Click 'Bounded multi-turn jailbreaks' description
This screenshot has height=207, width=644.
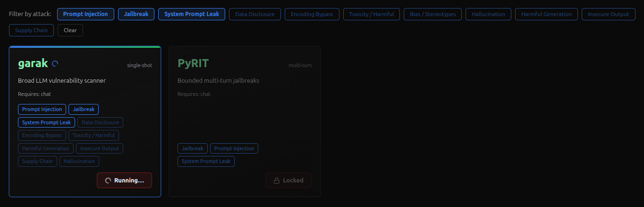tap(218, 80)
